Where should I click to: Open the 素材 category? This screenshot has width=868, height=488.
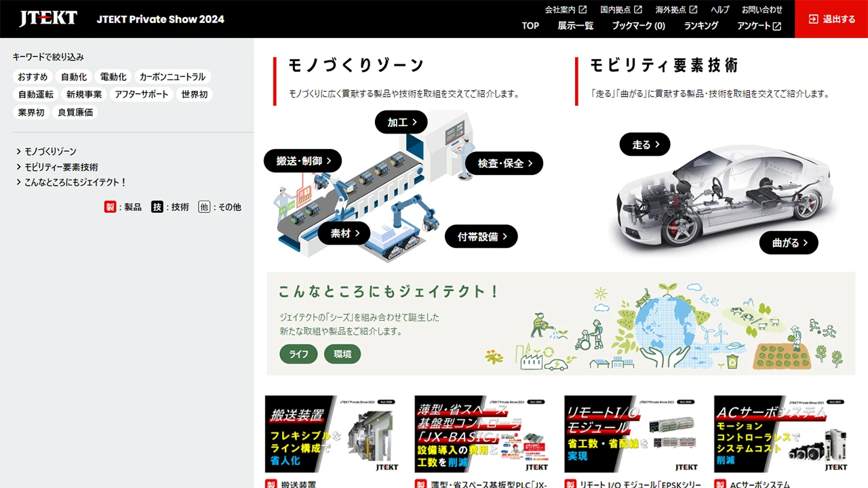click(344, 233)
